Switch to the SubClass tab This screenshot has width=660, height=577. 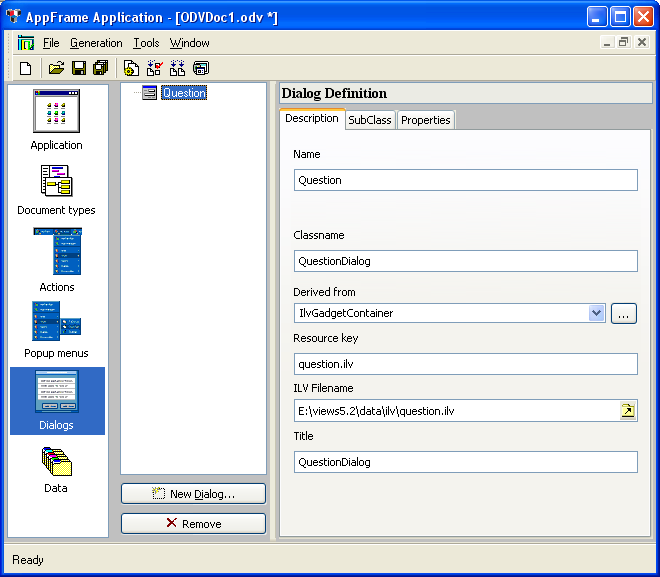click(370, 120)
